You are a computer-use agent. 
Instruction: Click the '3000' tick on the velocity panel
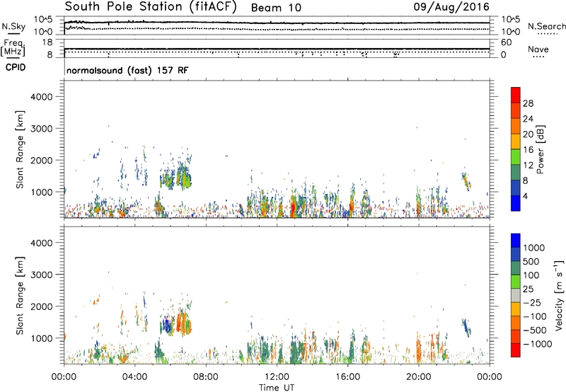pyautogui.click(x=42, y=275)
